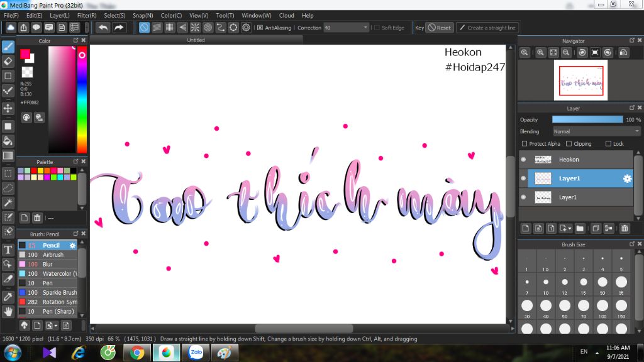
Task: Select the Magic Wand tool
Action: tap(8, 202)
